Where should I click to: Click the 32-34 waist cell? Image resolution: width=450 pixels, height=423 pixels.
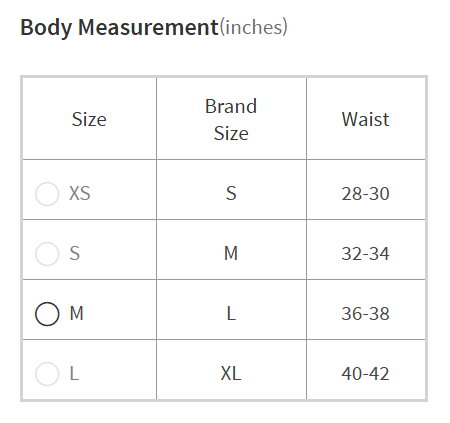click(x=365, y=254)
